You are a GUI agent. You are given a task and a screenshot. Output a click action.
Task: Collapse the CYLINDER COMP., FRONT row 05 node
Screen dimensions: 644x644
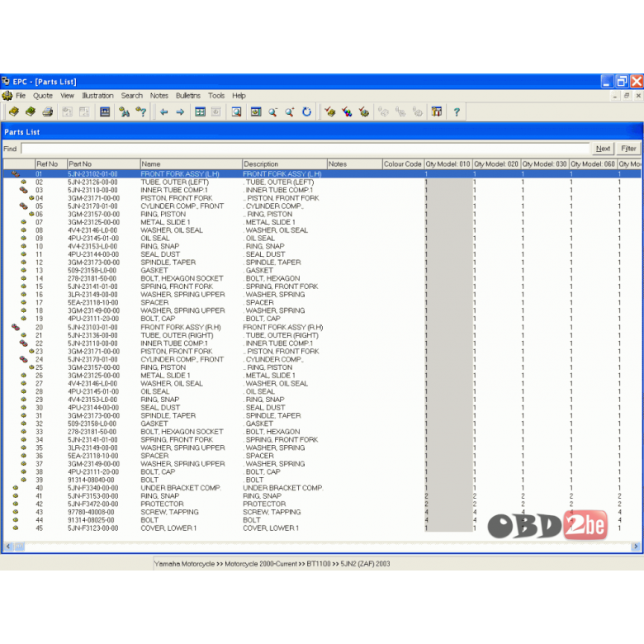tap(23, 206)
